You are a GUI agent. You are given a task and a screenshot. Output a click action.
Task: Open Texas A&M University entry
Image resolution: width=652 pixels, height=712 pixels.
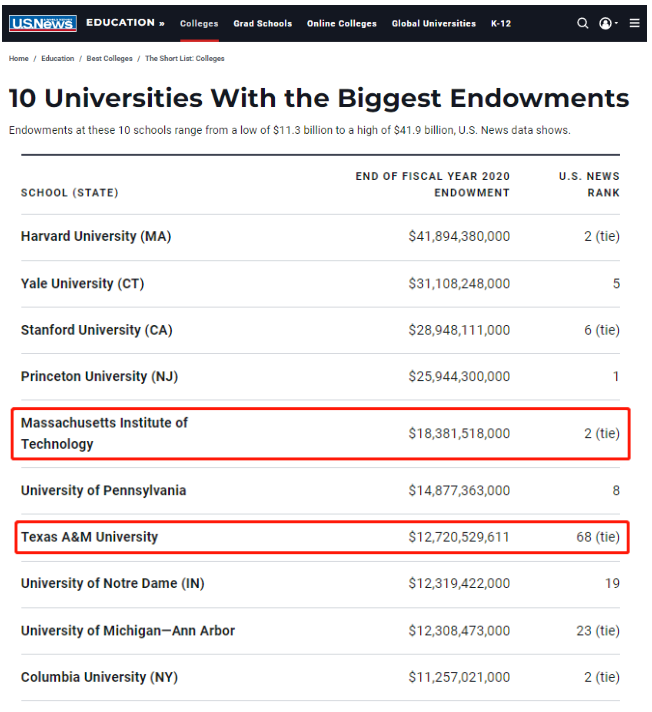(89, 537)
